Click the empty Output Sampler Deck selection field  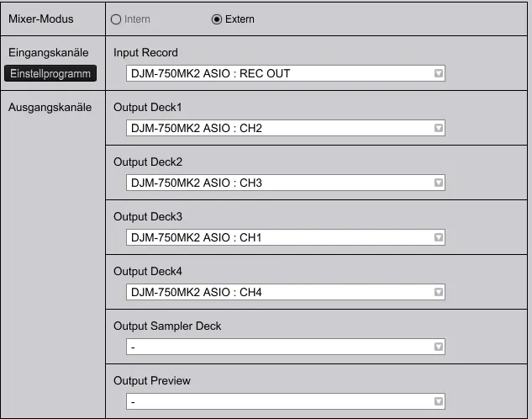tap(277, 347)
